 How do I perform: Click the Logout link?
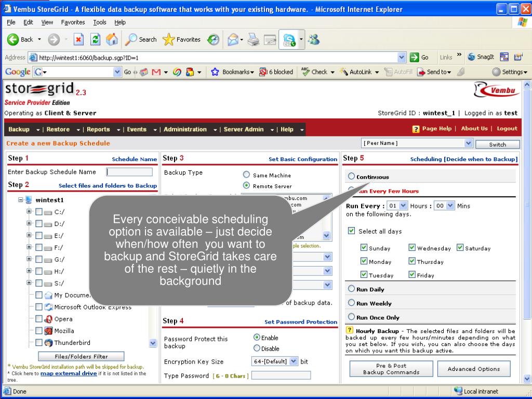[x=507, y=129]
